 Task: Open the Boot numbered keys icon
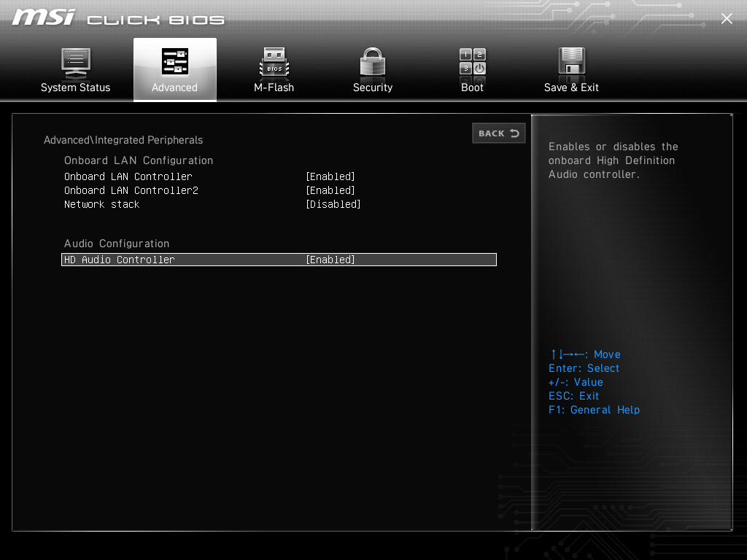pyautogui.click(x=472, y=62)
